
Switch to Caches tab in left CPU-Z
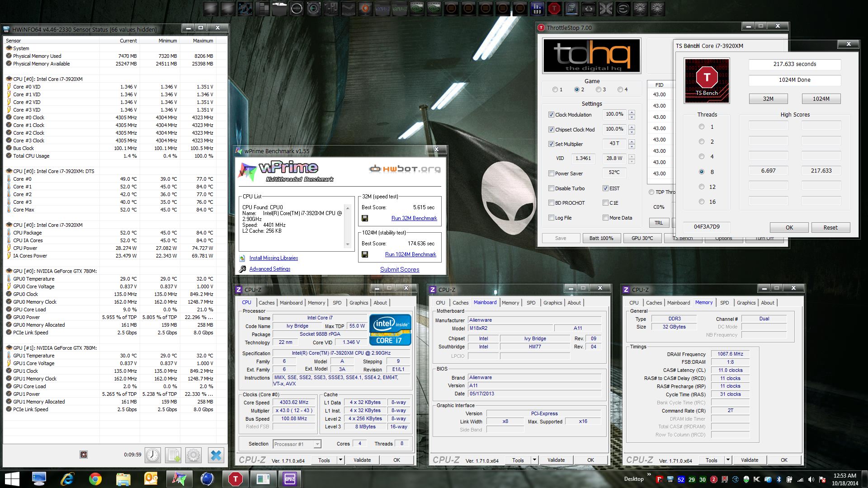pos(266,303)
